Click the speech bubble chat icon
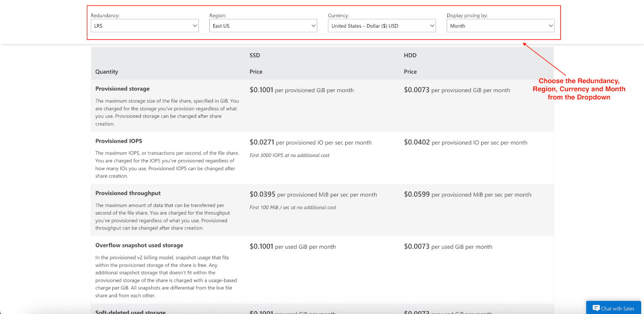Viewport: 644px width, 314px height. pyautogui.click(x=596, y=308)
